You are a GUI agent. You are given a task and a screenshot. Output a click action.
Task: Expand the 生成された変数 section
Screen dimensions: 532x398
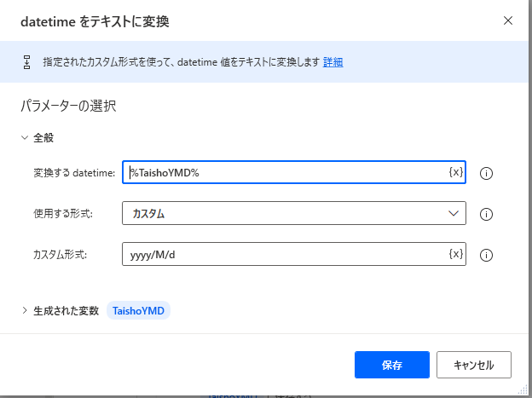click(24, 311)
